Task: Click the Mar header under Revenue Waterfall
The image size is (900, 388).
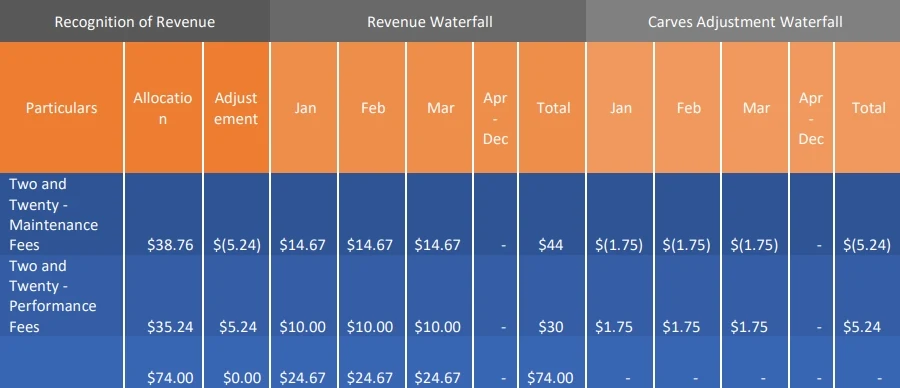Action: point(440,107)
